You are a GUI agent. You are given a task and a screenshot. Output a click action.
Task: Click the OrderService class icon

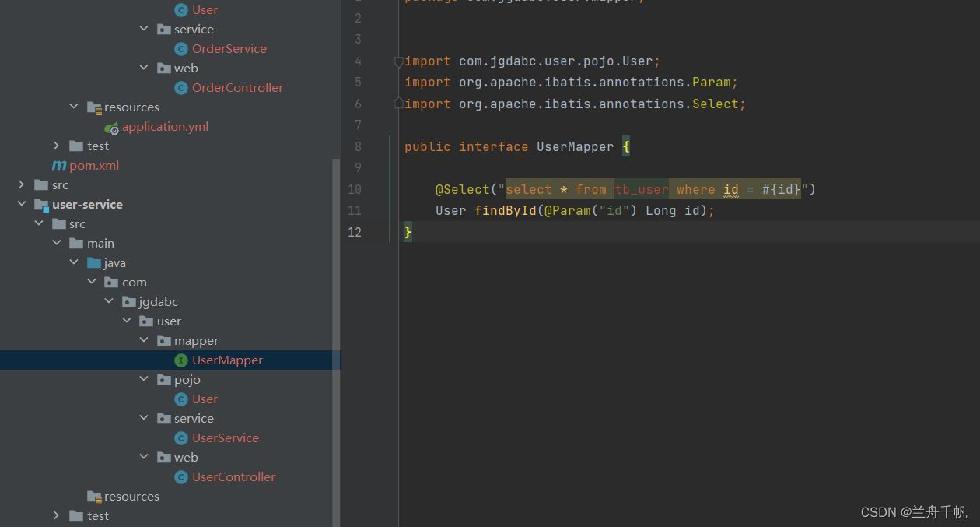(181, 49)
